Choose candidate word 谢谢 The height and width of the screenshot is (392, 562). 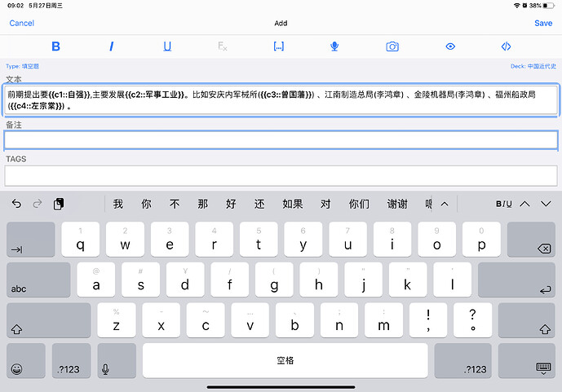click(397, 204)
